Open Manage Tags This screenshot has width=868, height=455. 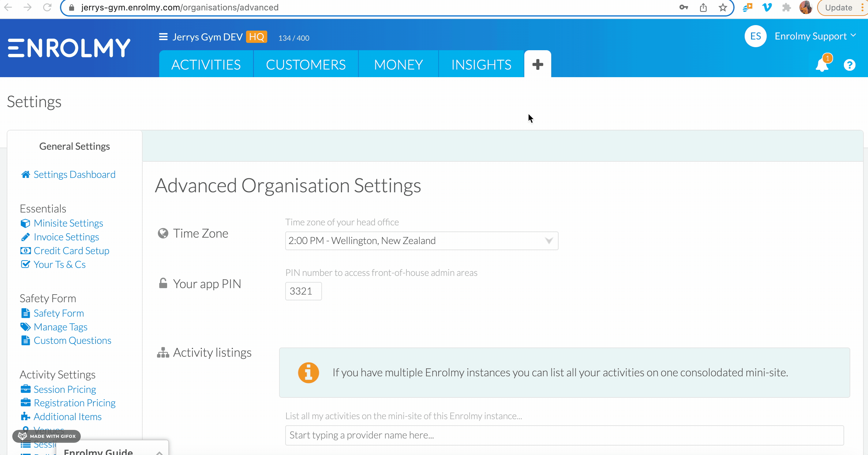[61, 327]
